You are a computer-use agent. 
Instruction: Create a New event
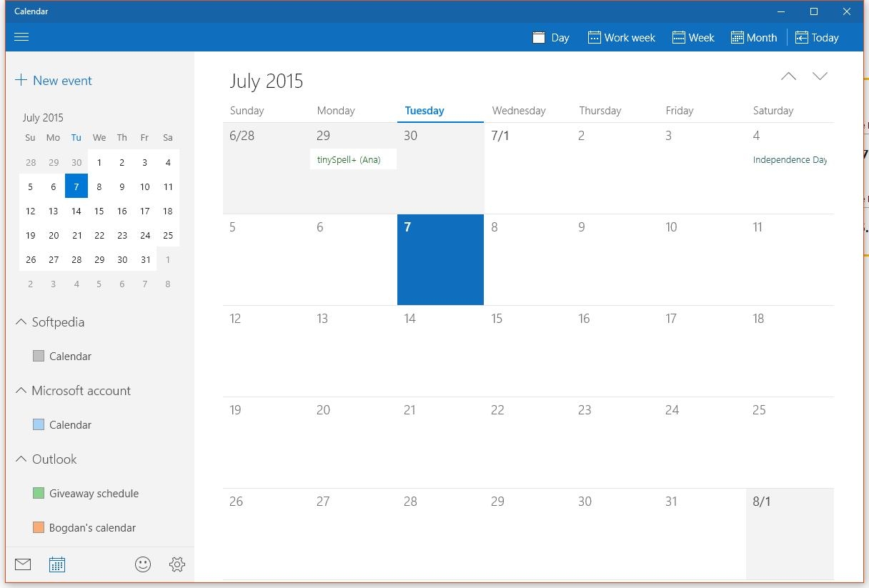point(54,80)
